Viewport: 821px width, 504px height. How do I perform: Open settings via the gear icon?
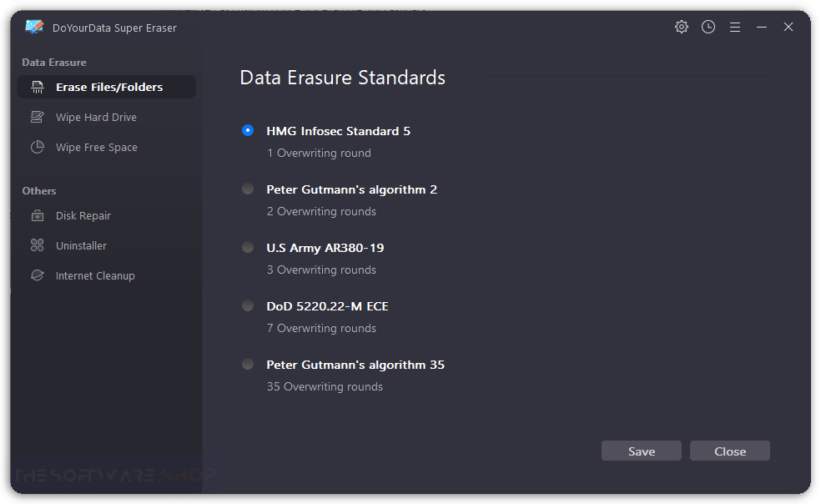pos(681,27)
